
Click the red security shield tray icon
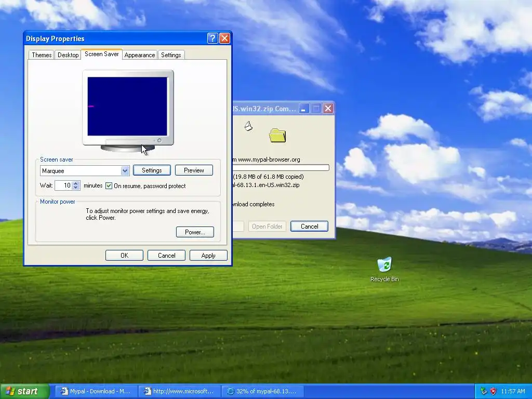pyautogui.click(x=494, y=391)
